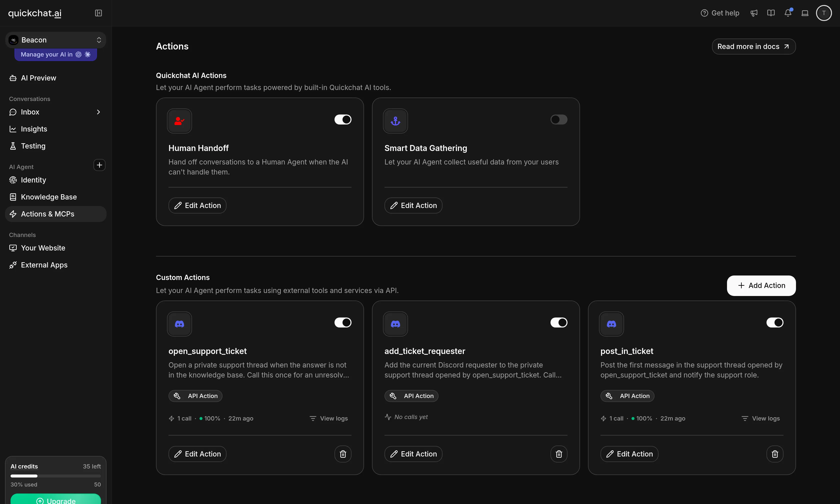Click the quickchat.ai logo
Viewport: 840px width, 504px height.
point(35,13)
